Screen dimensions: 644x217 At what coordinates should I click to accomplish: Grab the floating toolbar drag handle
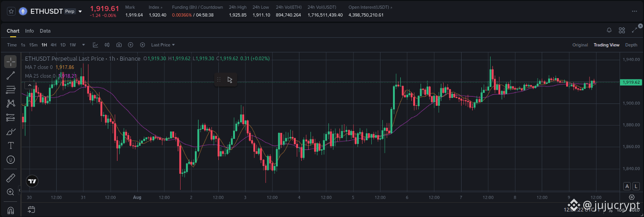219,80
